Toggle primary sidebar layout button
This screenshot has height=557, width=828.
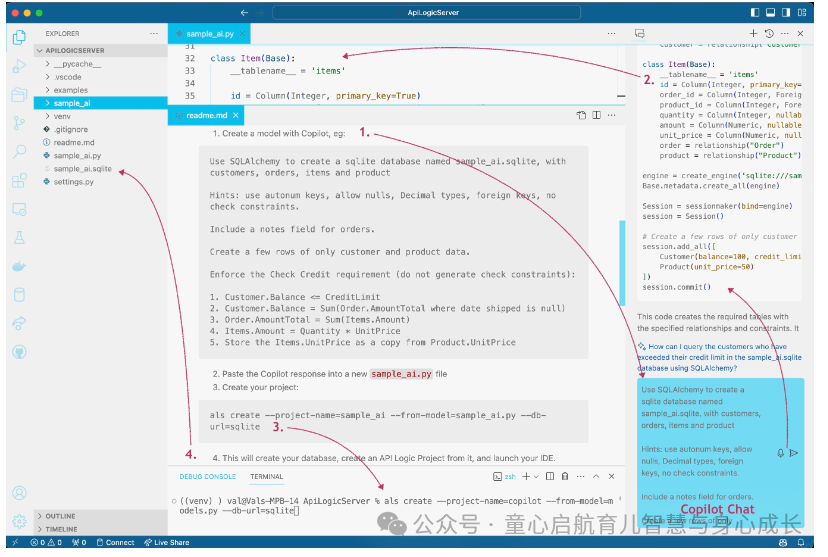tap(755, 13)
